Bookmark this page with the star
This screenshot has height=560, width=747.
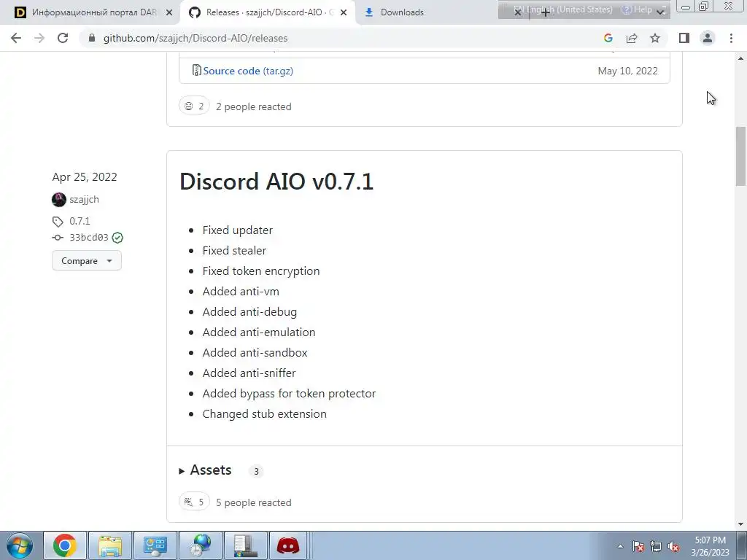(x=655, y=38)
